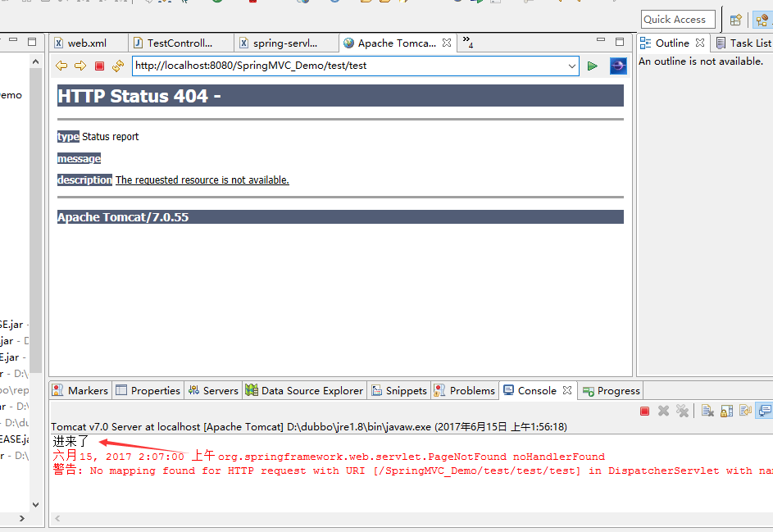The image size is (773, 532).
Task: Show the hidden editor tabs list
Action: 467,43
